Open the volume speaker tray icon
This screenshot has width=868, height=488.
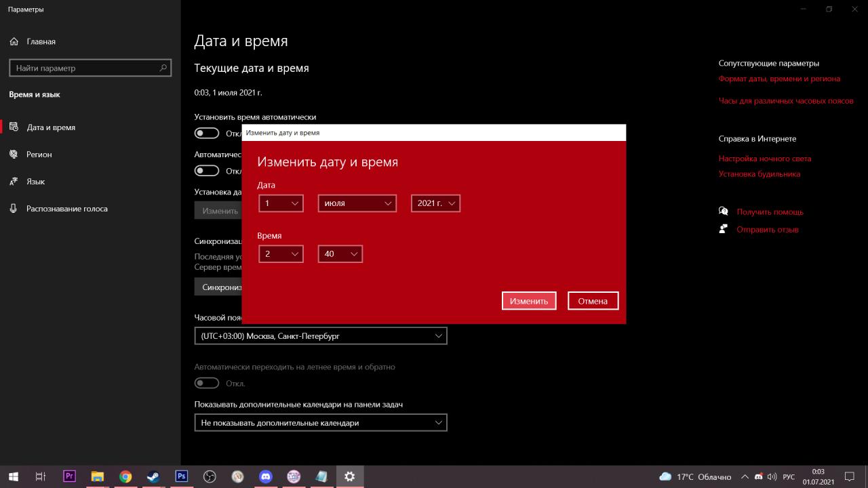772,476
